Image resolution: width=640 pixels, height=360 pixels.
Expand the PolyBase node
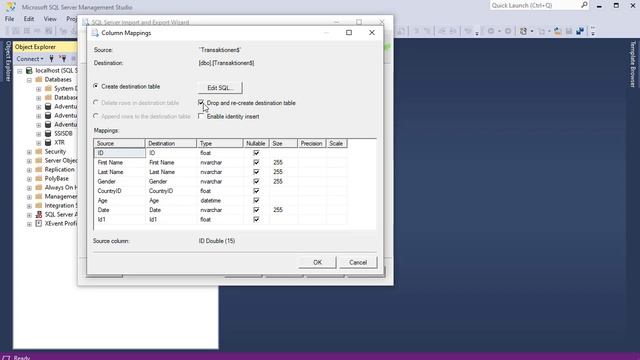pyautogui.click(x=29, y=179)
